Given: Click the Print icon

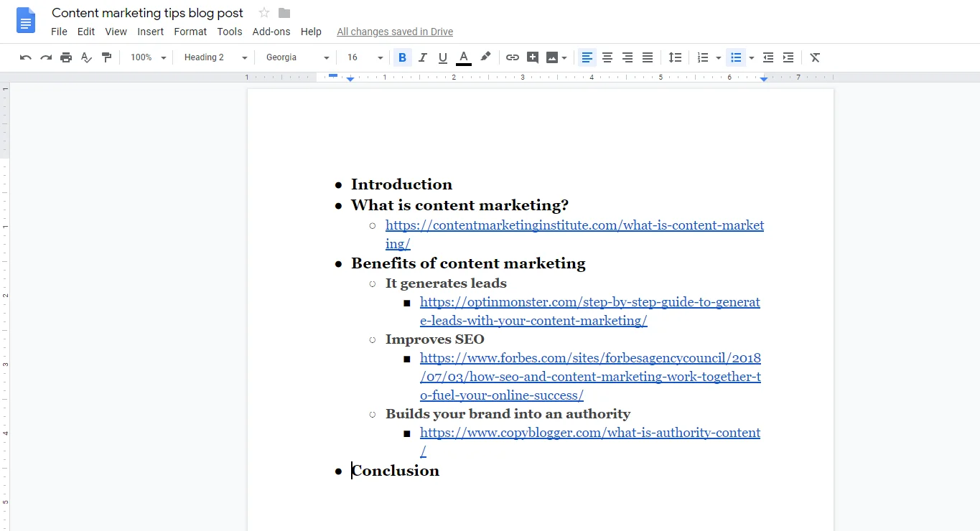Looking at the screenshot, I should (66, 57).
